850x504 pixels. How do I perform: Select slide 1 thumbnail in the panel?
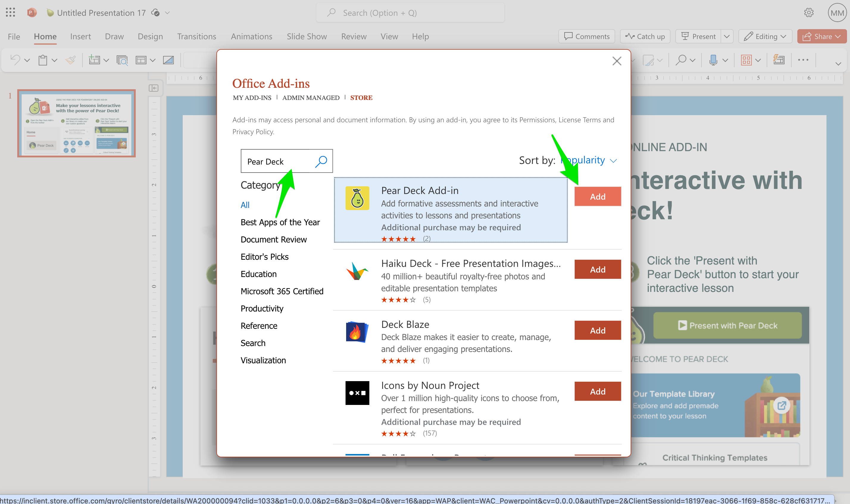[76, 123]
